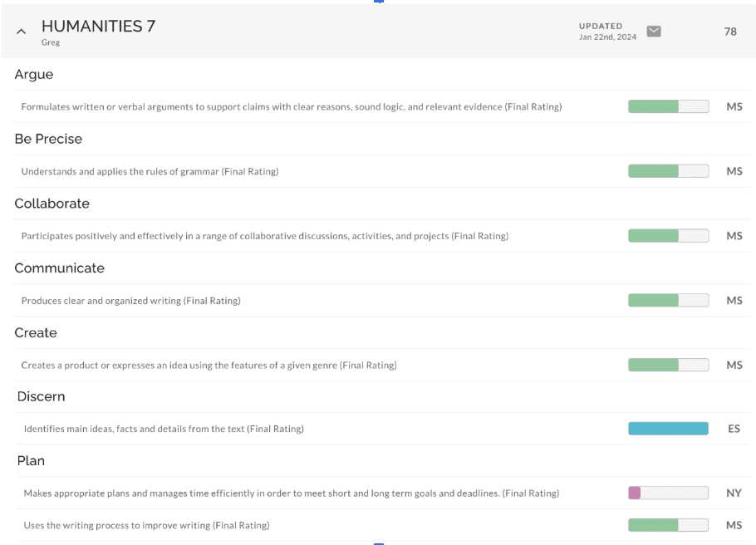Click the teacher name Greg
The image size is (756, 545).
pos(51,42)
